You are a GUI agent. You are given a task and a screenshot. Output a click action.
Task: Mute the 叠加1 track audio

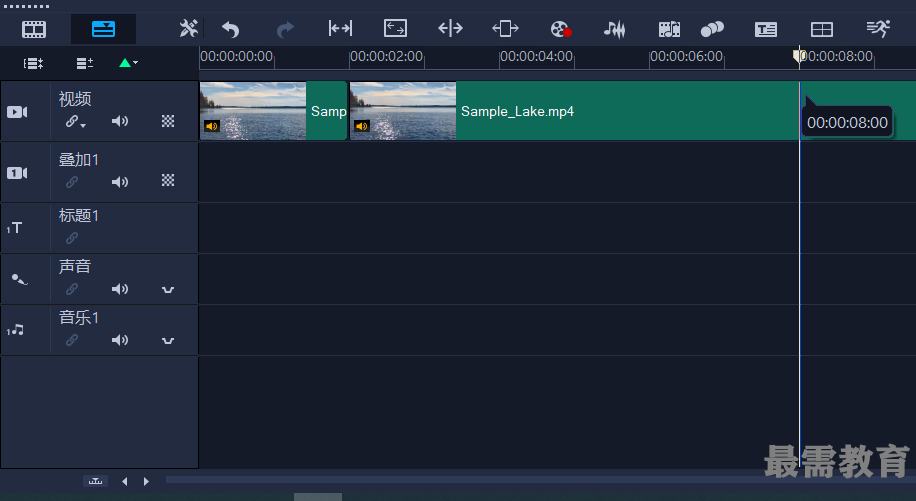click(120, 182)
